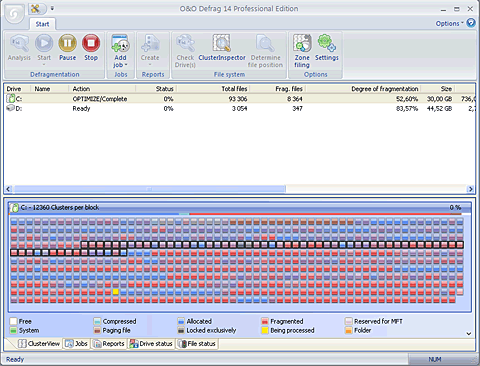Open quick access toolbar customize arrow
This screenshot has width=480, height=366.
[x=52, y=9]
